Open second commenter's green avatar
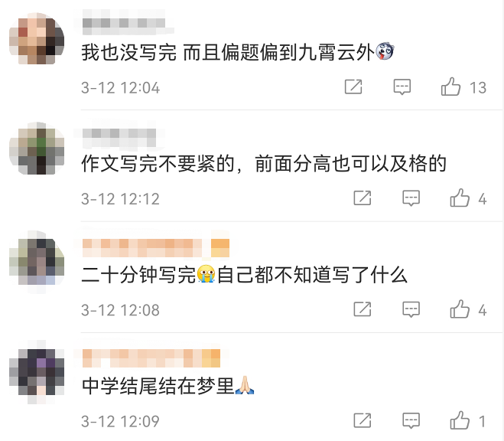Image resolution: width=504 pixels, height=441 pixels. pos(37,149)
